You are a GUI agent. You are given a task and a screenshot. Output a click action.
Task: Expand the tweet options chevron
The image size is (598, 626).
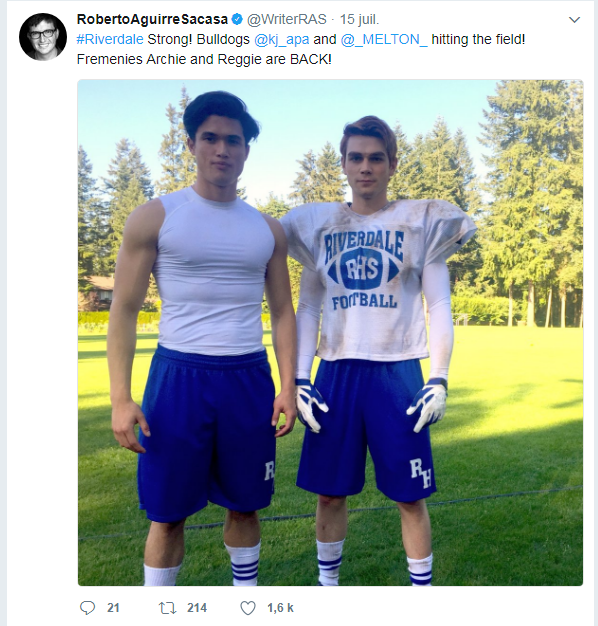tap(574, 20)
